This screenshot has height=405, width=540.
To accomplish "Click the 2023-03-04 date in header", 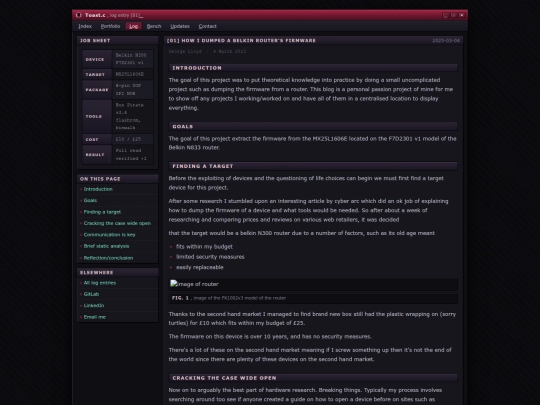I will [446, 40].
